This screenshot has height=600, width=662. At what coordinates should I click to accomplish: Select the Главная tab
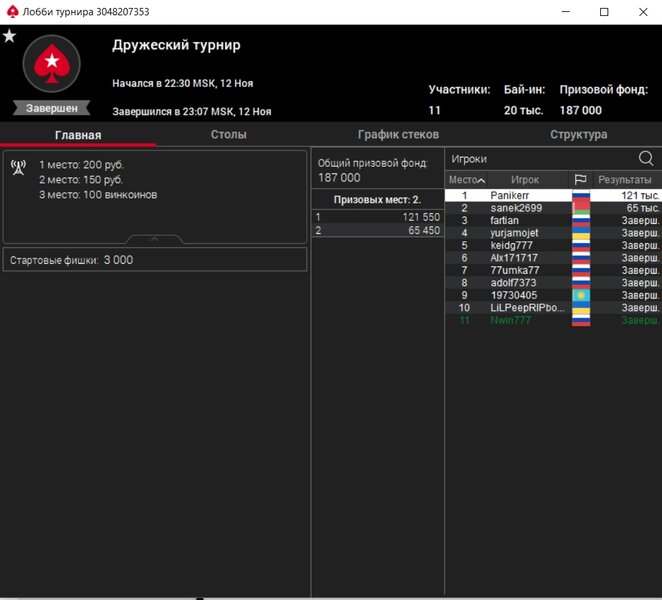point(78,135)
